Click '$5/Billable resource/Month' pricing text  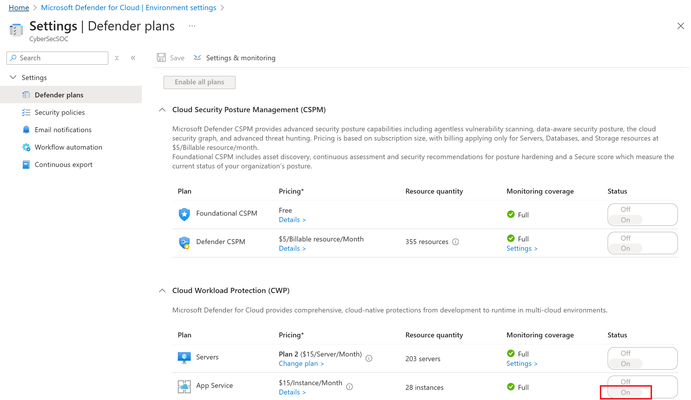tap(321, 239)
